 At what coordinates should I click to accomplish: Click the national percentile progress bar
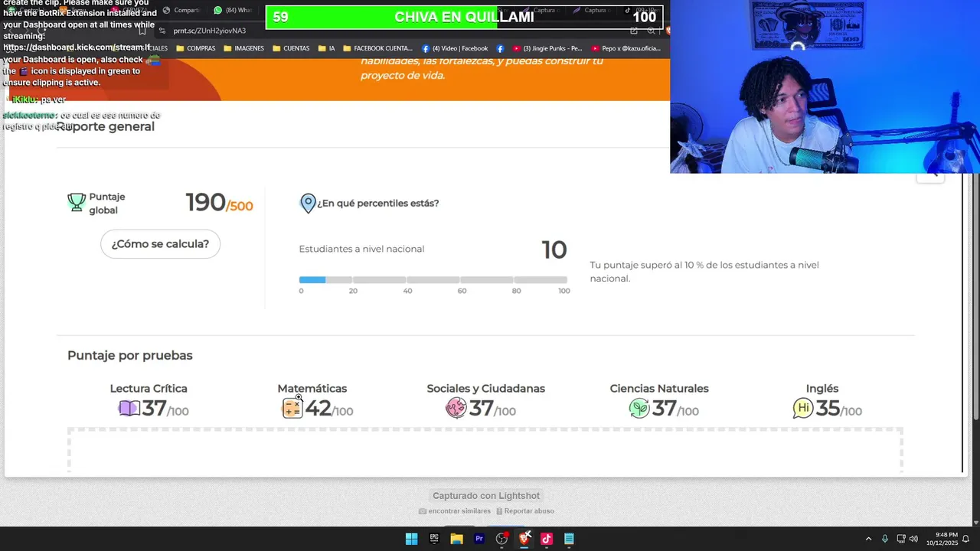pos(433,280)
